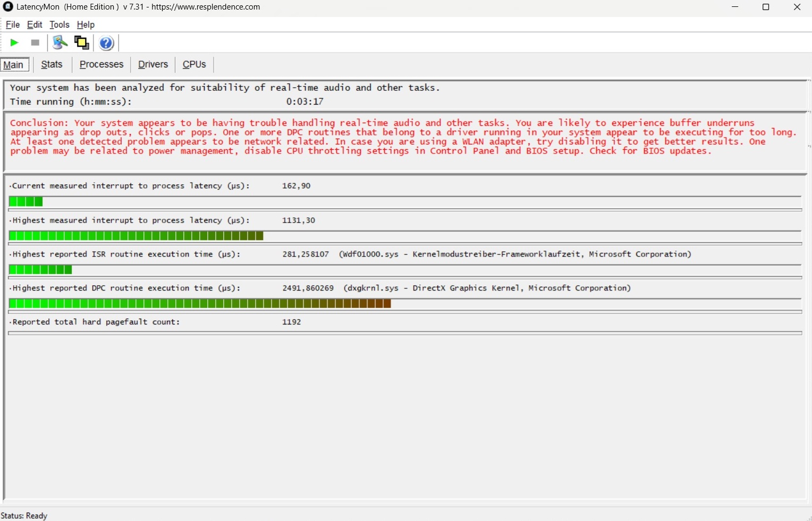The width and height of the screenshot is (812, 521).
Task: Switch to the Processes tab
Action: 101,64
